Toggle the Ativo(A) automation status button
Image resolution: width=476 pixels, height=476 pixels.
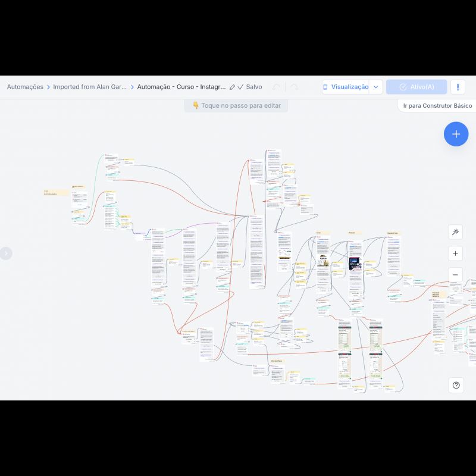416,87
